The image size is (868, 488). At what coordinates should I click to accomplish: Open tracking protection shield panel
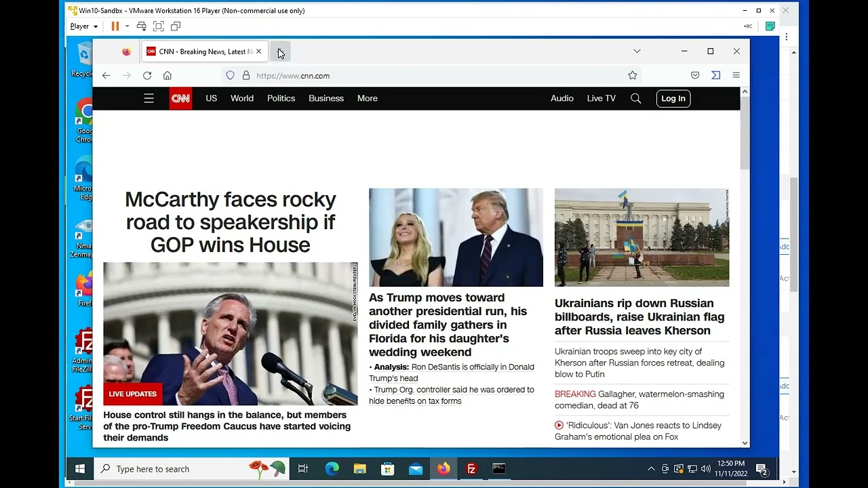click(231, 75)
